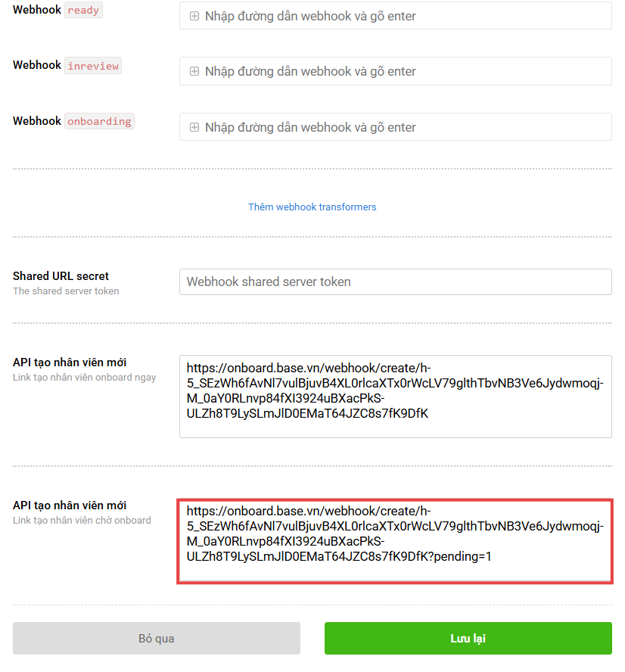Save settings with the green 'Lưu lại' button
This screenshot has width=625, height=672.
[x=468, y=638]
